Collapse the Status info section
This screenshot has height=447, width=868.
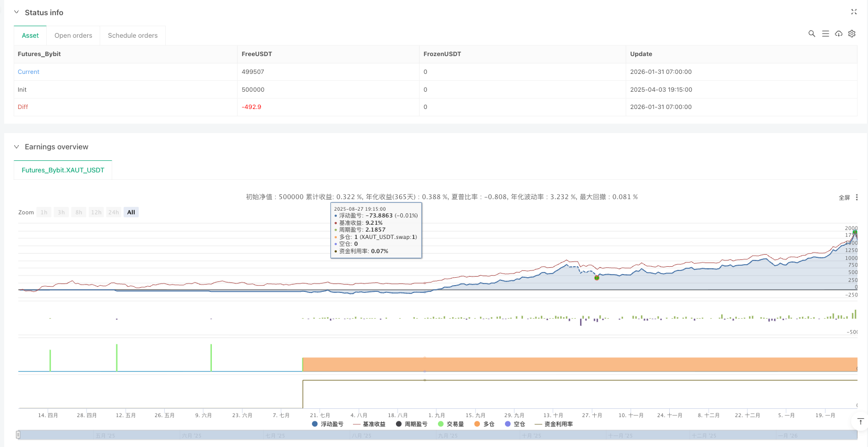(x=16, y=12)
